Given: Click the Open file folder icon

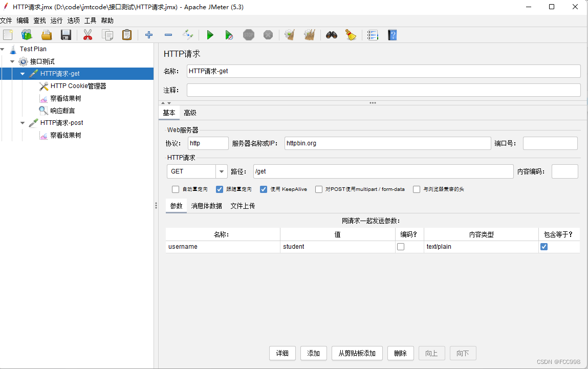Looking at the screenshot, I should pos(47,35).
